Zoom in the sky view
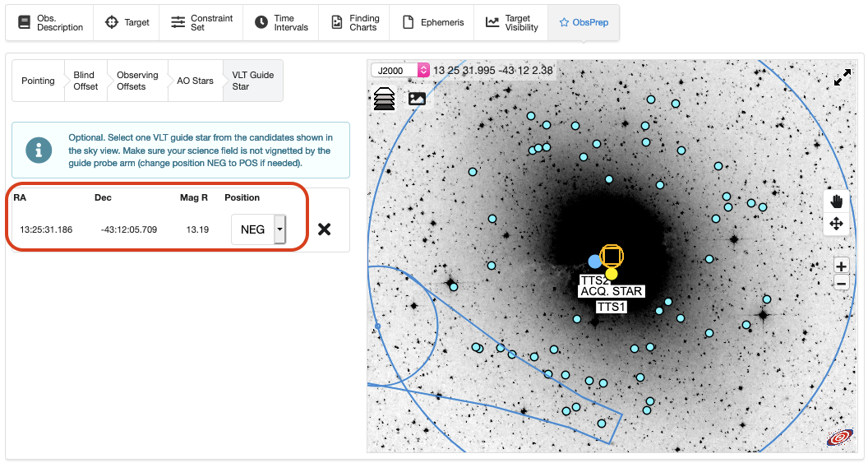The height and width of the screenshot is (463, 868). point(841,266)
